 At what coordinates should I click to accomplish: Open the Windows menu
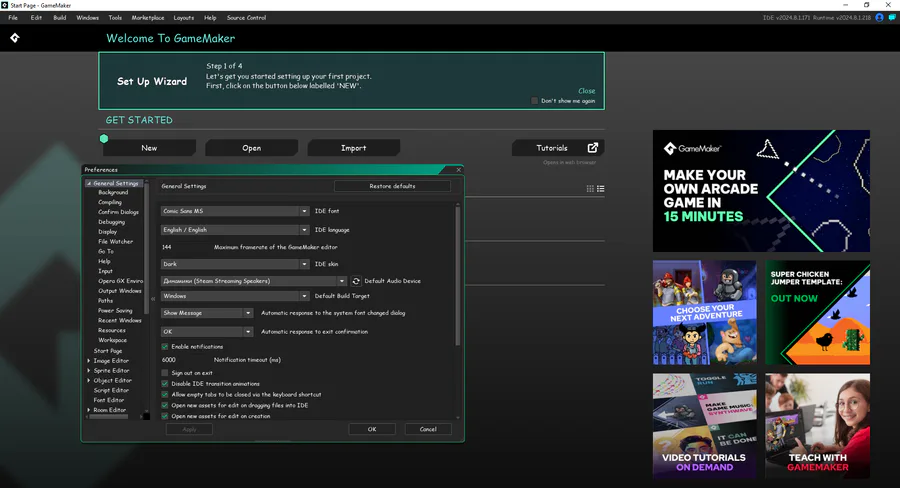(x=88, y=18)
